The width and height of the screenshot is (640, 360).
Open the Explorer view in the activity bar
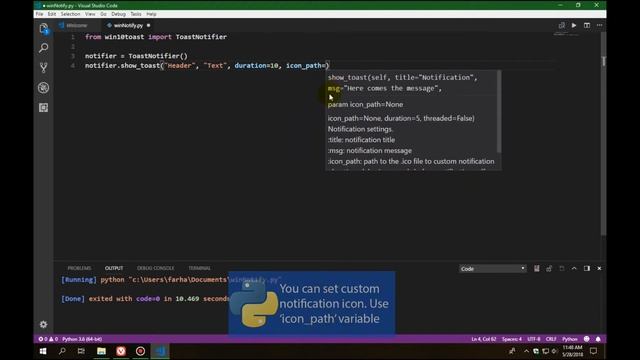pos(44,29)
